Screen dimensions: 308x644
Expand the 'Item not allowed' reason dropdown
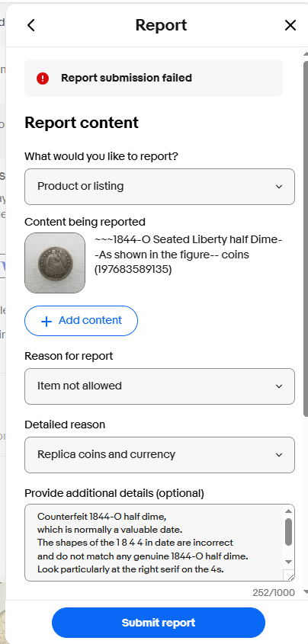coord(159,386)
